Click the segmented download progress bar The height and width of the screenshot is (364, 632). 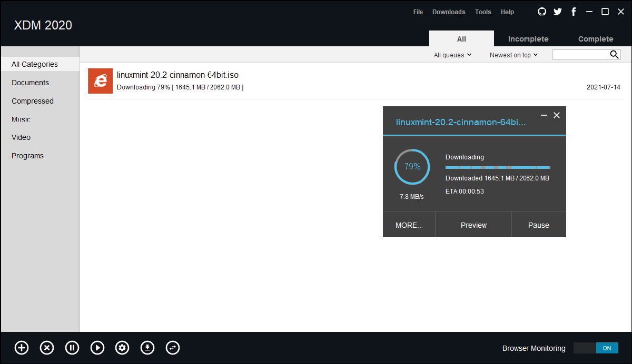[x=498, y=167]
